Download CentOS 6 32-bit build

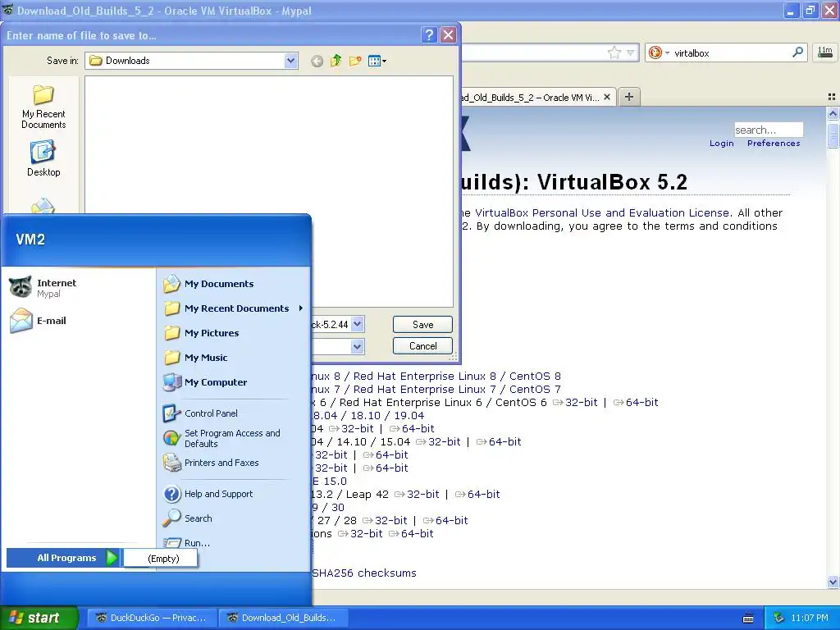[x=581, y=402]
